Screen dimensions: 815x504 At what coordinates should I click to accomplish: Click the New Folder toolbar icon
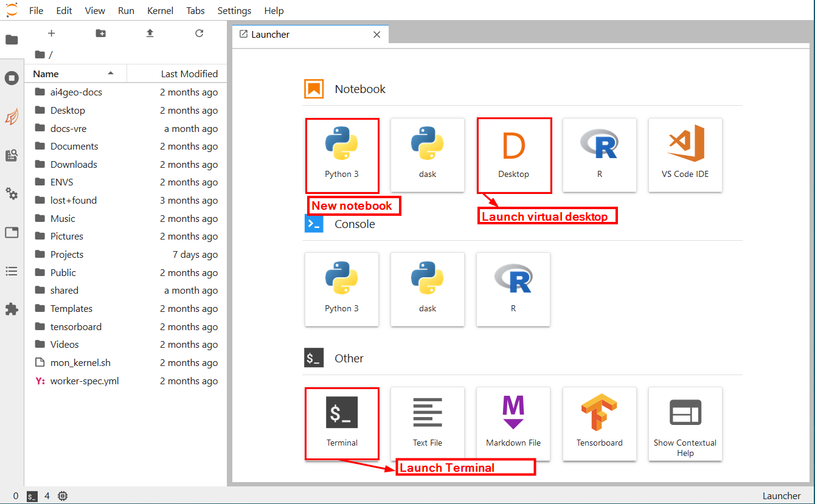point(101,33)
